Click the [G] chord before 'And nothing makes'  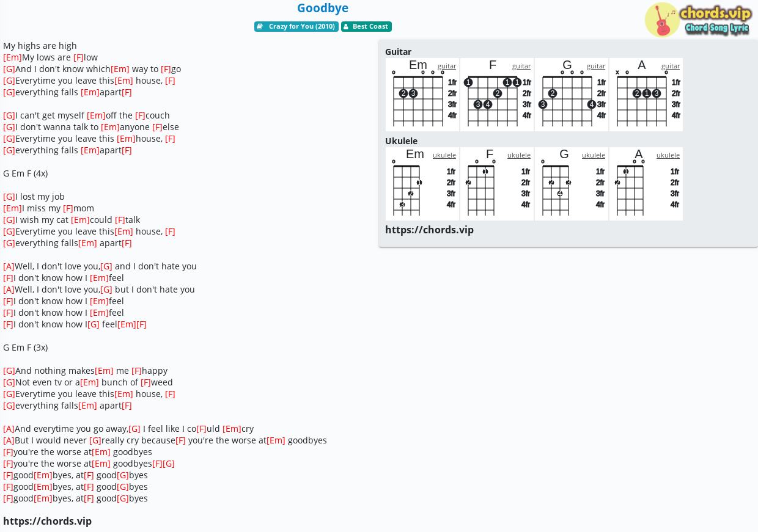(9, 371)
